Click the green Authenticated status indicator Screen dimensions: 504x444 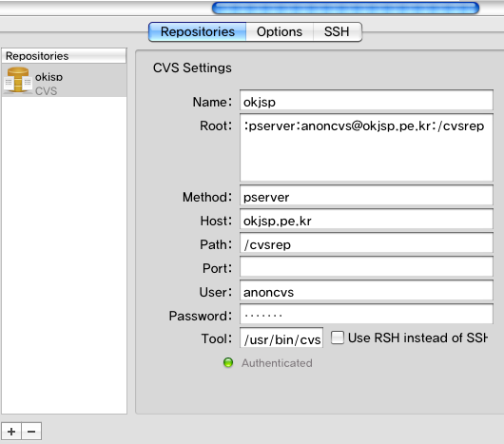point(228,363)
